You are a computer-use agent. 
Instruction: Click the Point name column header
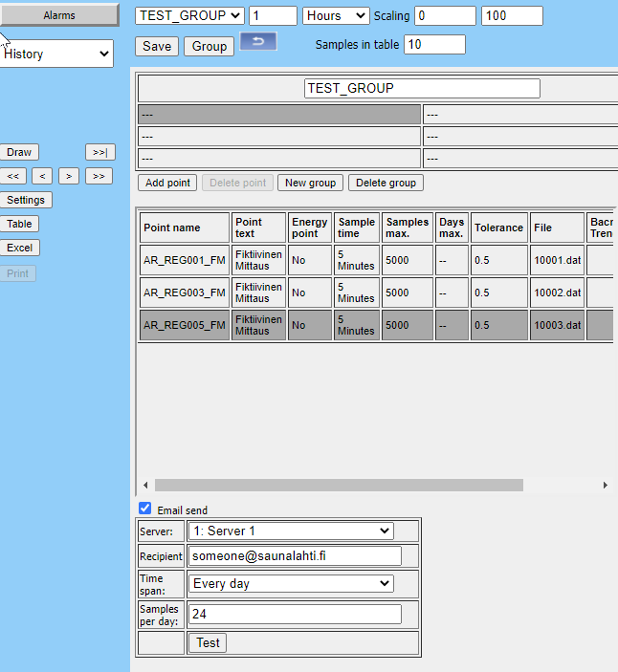(185, 228)
